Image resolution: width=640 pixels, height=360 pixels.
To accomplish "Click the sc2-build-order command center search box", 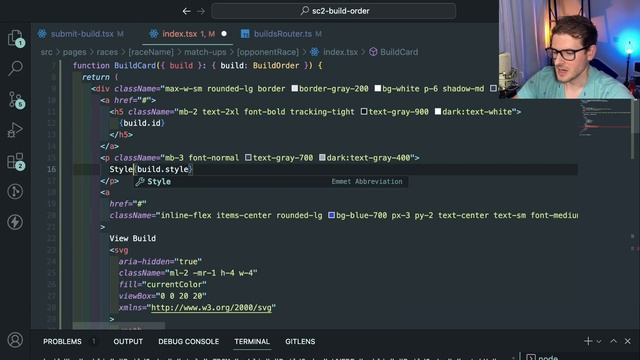I will 333,11.
